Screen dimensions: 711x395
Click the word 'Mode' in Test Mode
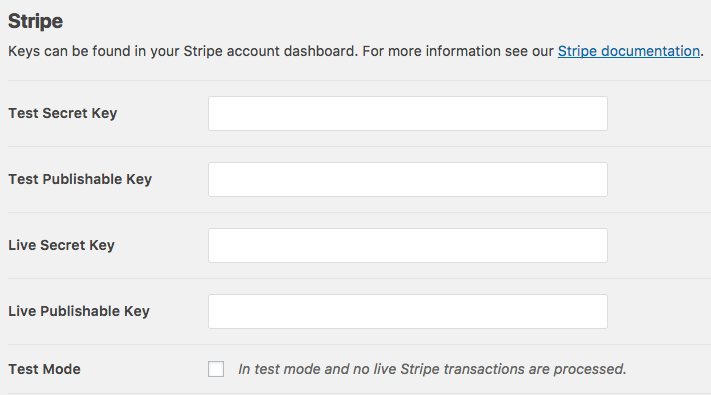[x=62, y=369]
